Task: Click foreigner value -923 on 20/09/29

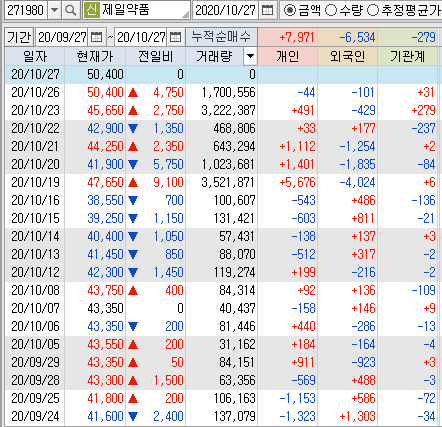Action: 363,362
